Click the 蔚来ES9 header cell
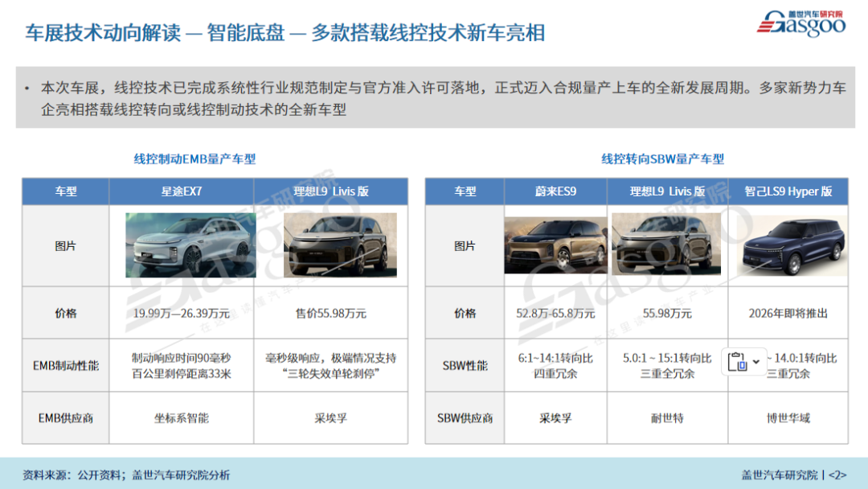Image resolution: width=868 pixels, height=489 pixels. pos(555,191)
